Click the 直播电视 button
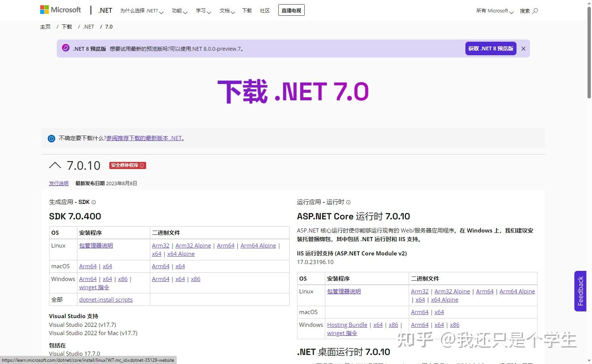 (x=291, y=11)
